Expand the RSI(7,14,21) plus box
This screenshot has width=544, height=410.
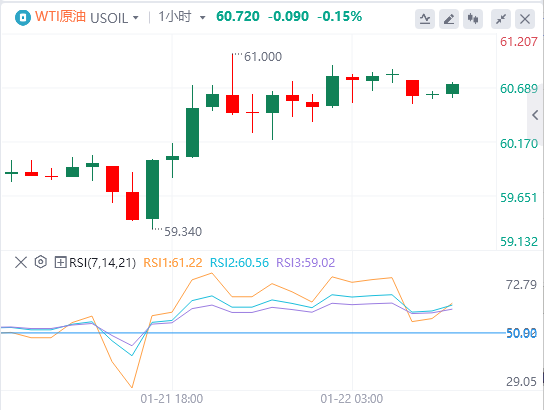(60, 262)
